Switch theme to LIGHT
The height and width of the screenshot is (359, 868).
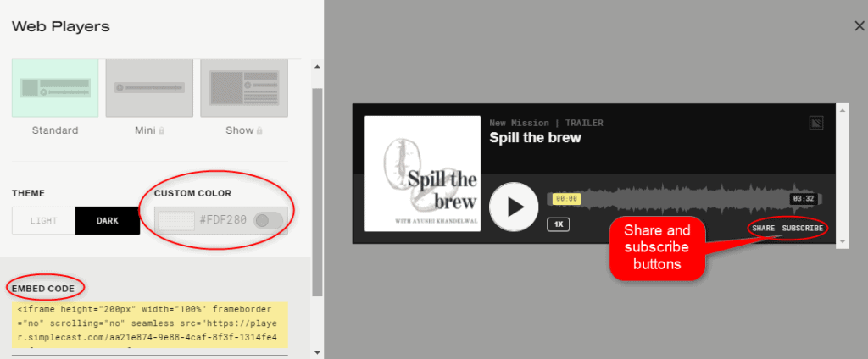(44, 220)
